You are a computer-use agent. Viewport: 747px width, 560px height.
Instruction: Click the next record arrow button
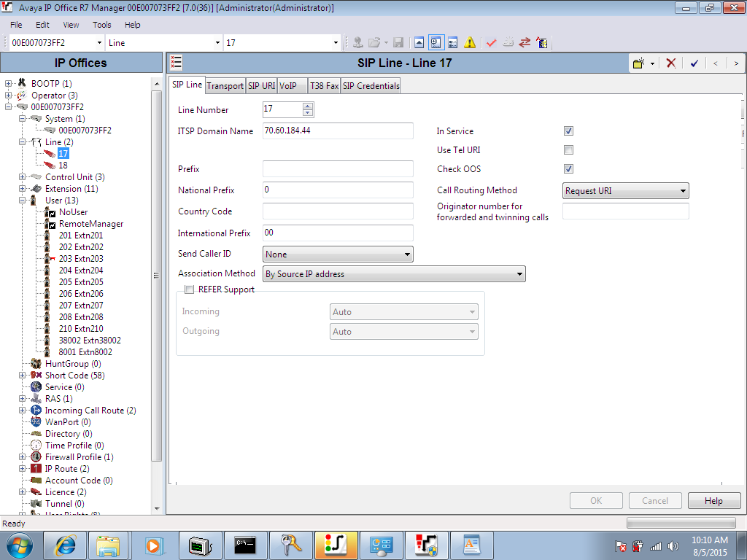pos(736,63)
